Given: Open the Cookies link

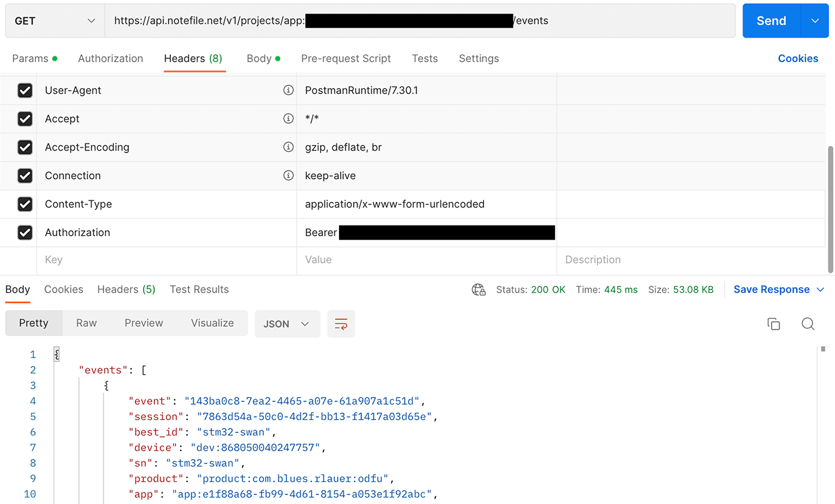Looking at the screenshot, I should coord(798,58).
